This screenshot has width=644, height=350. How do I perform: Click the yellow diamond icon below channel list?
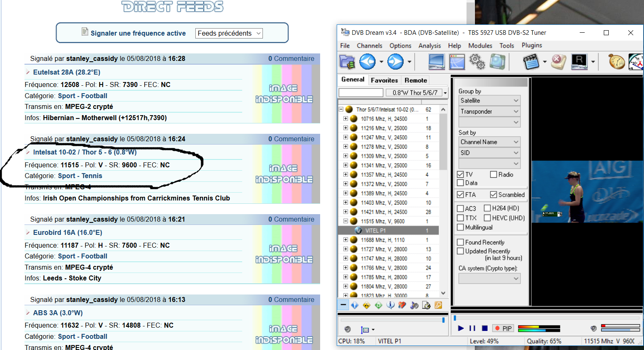(367, 305)
